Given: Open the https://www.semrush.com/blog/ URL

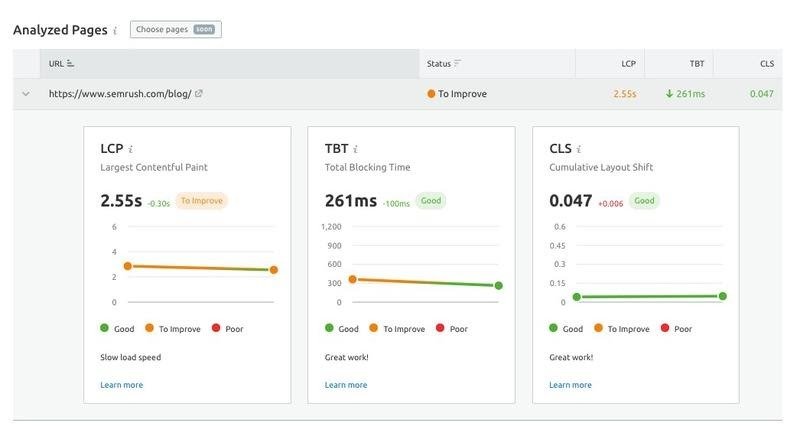Looking at the screenshot, I should (x=120, y=94).
